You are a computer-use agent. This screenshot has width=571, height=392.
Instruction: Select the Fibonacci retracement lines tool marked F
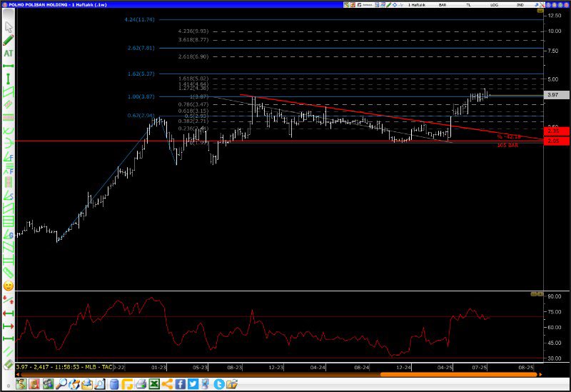pyautogui.click(x=9, y=169)
